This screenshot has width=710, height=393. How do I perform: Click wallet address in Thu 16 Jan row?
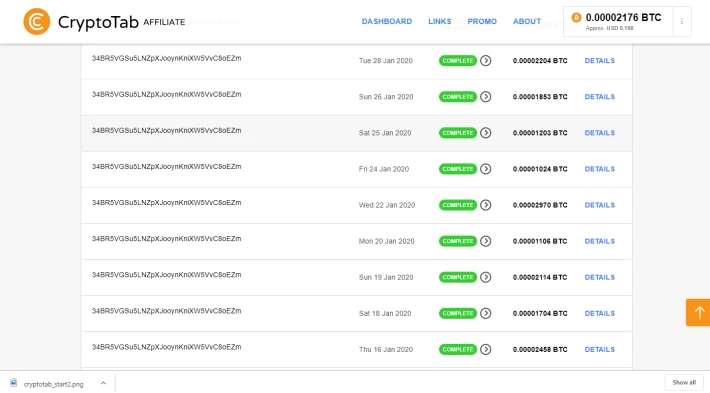167,347
